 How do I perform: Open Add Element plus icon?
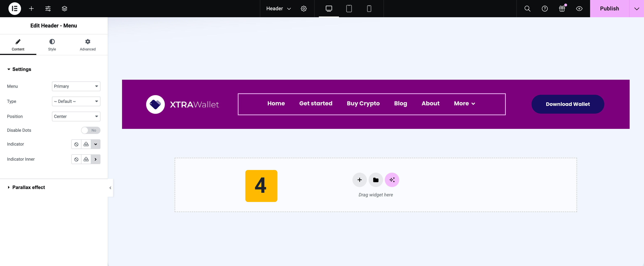(31, 8)
